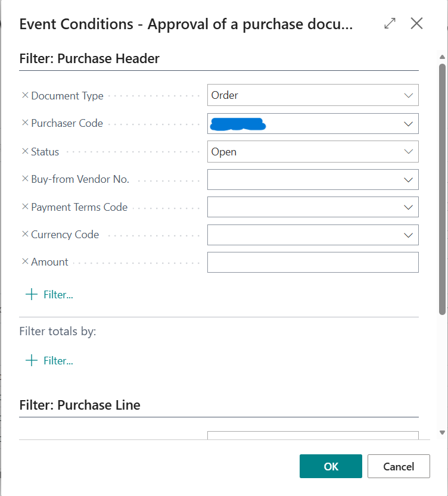Expand the Status dropdown list
This screenshot has width=448, height=496.
(x=408, y=152)
